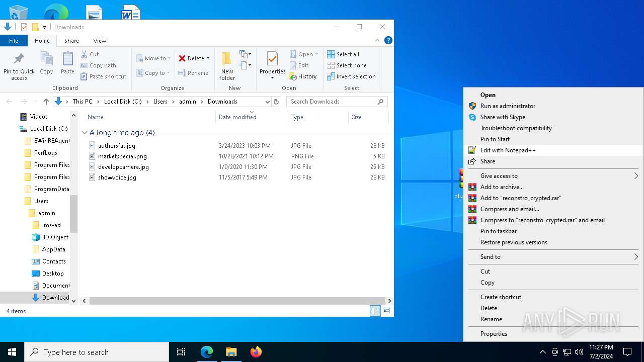Open Firefox from taskbar
Screen dimensions: 644x362
(256, 352)
